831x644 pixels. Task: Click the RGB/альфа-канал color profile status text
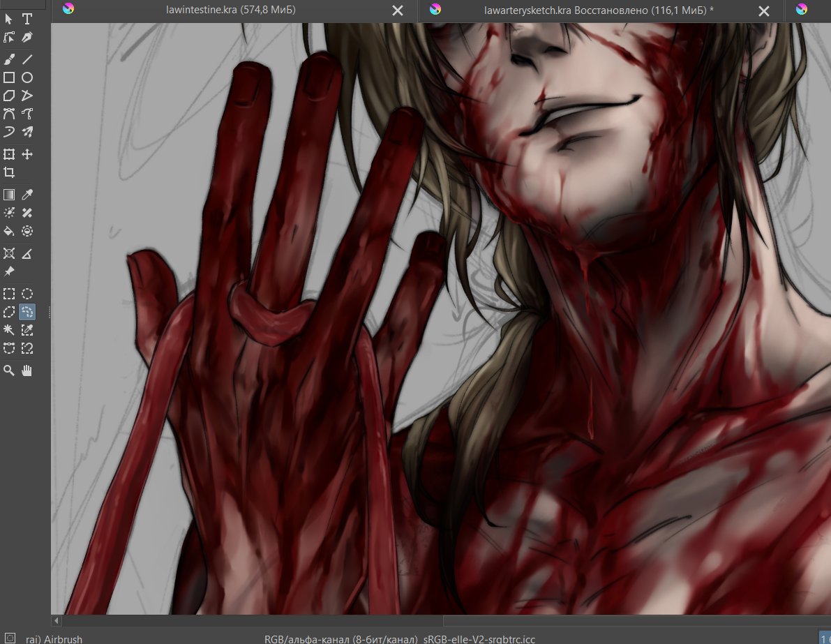(400, 639)
